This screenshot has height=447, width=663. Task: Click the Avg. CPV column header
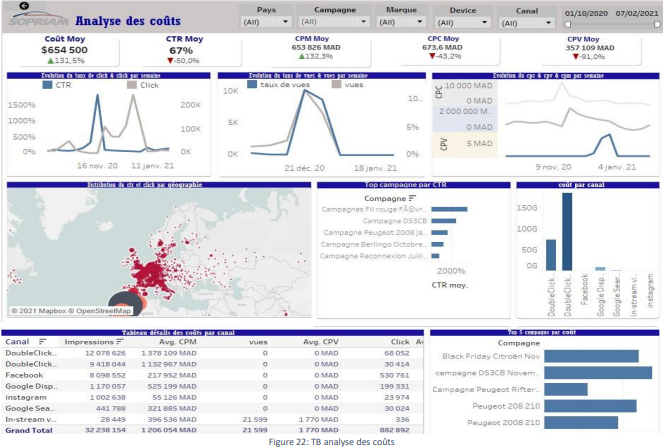[321, 341]
